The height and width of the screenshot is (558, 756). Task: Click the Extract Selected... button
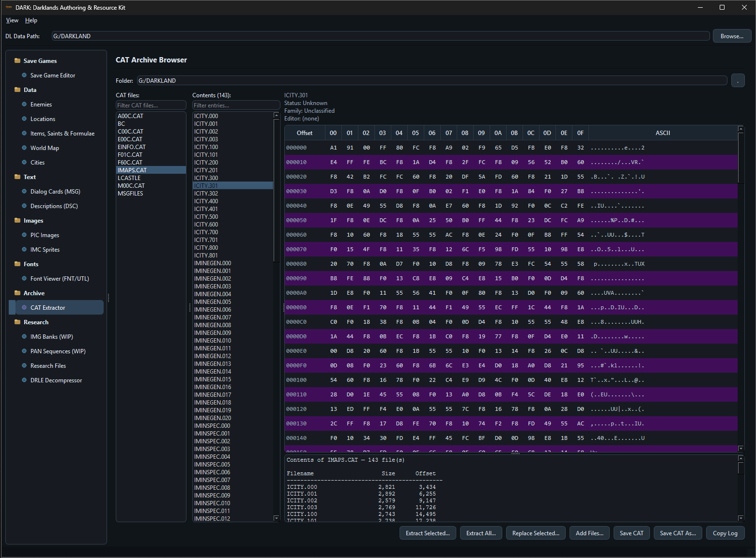[x=428, y=533]
